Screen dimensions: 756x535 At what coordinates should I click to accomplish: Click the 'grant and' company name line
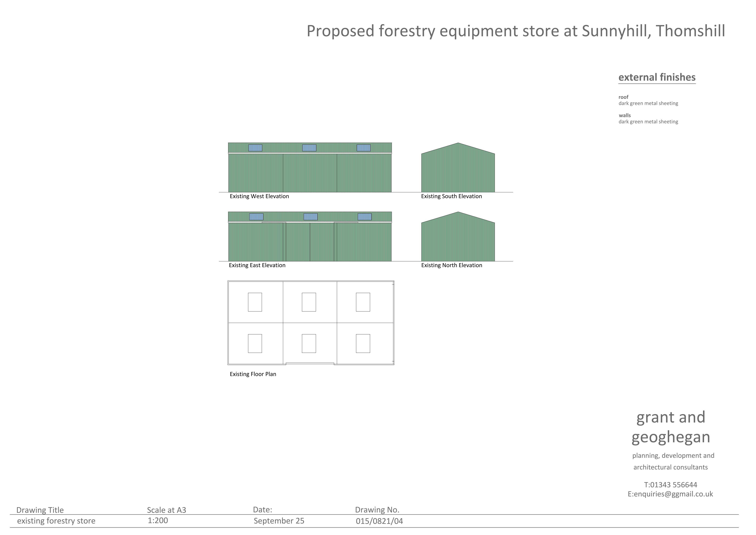pos(671,417)
